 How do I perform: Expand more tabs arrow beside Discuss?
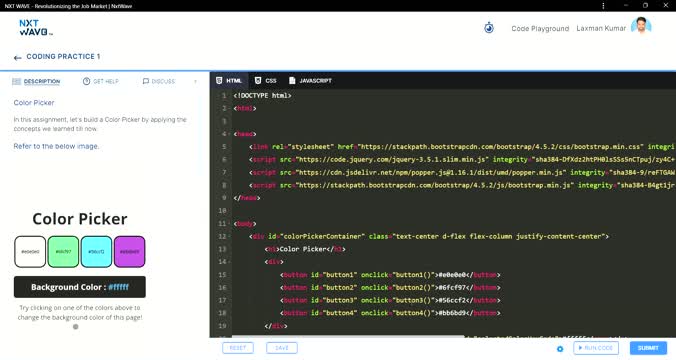(195, 81)
